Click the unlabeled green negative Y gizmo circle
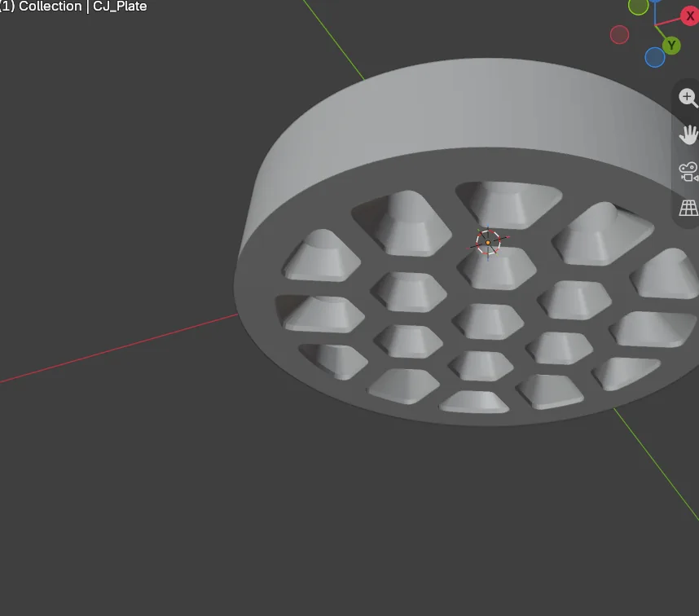 click(x=638, y=7)
